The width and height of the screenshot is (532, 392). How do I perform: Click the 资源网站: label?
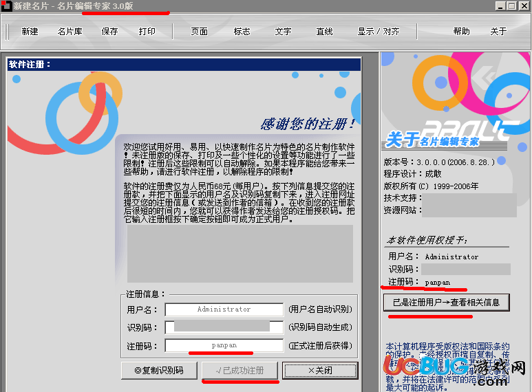[x=403, y=210]
